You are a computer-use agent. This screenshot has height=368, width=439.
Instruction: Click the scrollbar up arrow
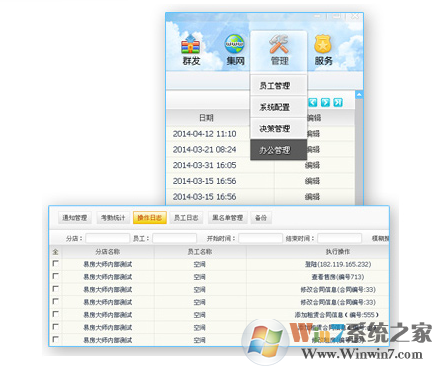coord(359,95)
